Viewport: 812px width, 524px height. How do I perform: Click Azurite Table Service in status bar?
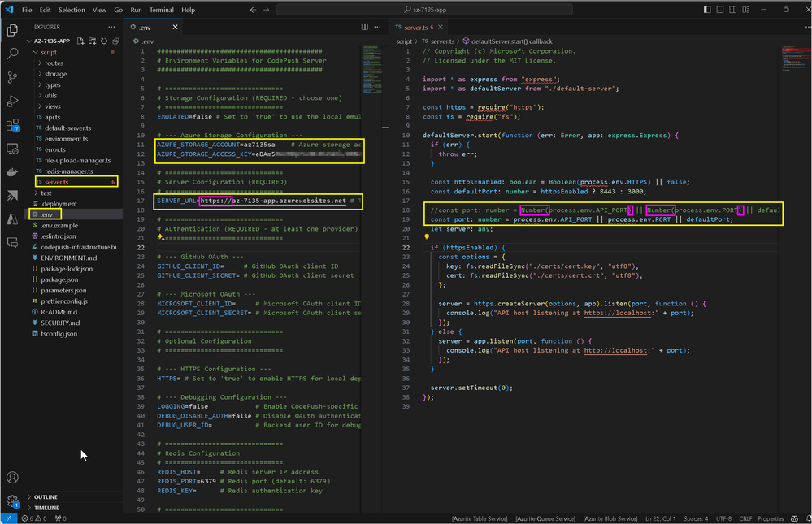point(480,518)
